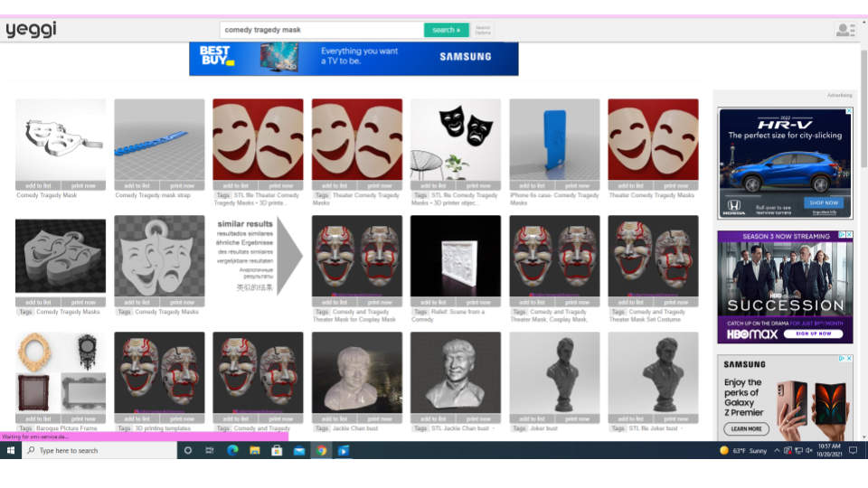Add iPhone 6s case item to list
Image resolution: width=868 pixels, height=488 pixels.
click(532, 186)
